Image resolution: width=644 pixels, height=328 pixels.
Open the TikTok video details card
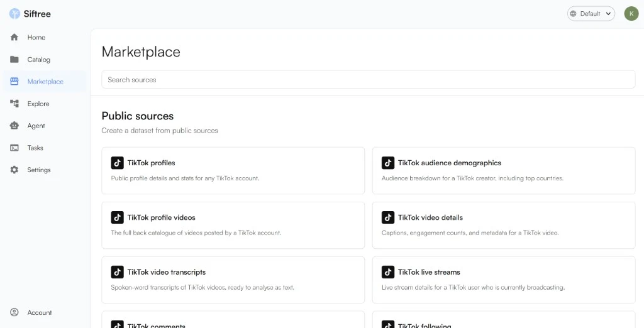504,225
